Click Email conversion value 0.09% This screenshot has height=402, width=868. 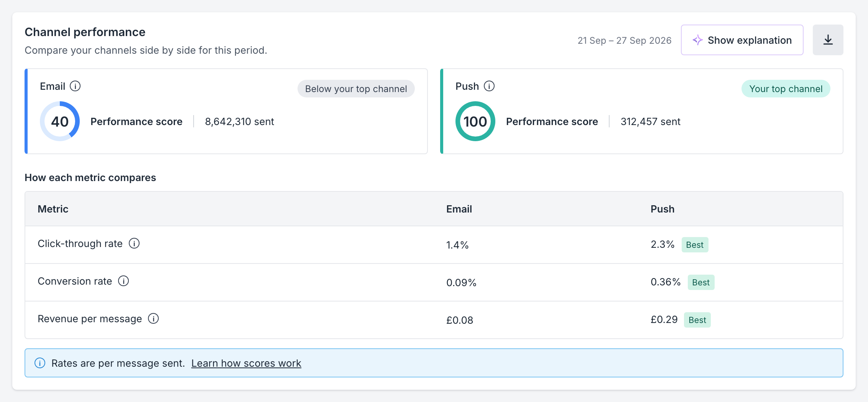click(461, 283)
